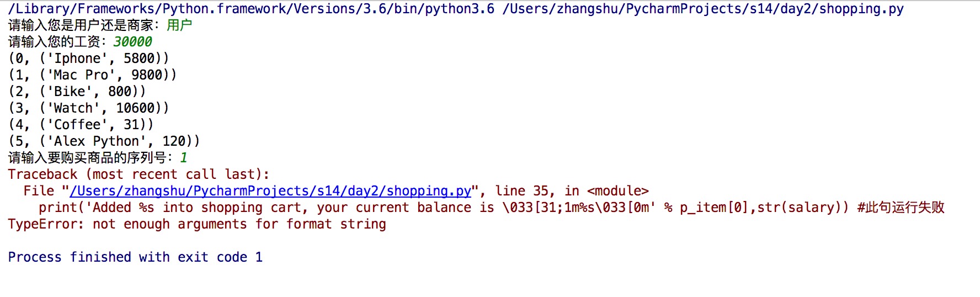Screen dimensions: 980x297
Task: Click the Process finished with exit code 1 line
Action: [x=135, y=257]
